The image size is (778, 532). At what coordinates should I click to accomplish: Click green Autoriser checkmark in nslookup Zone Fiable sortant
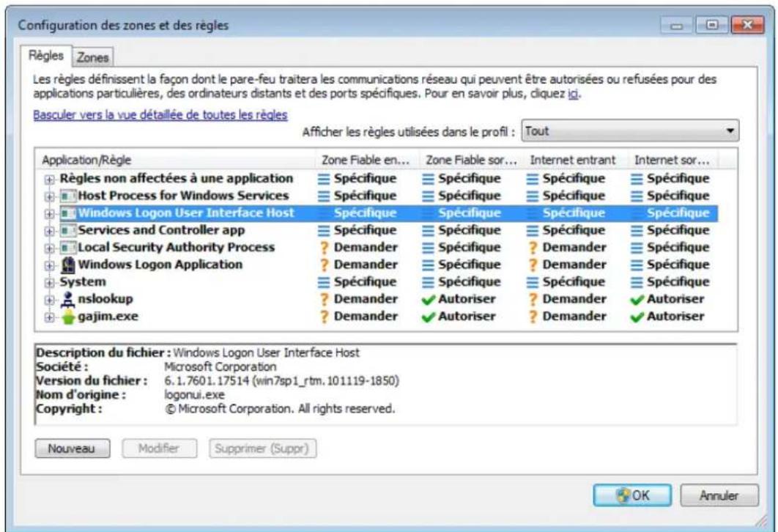[429, 300]
